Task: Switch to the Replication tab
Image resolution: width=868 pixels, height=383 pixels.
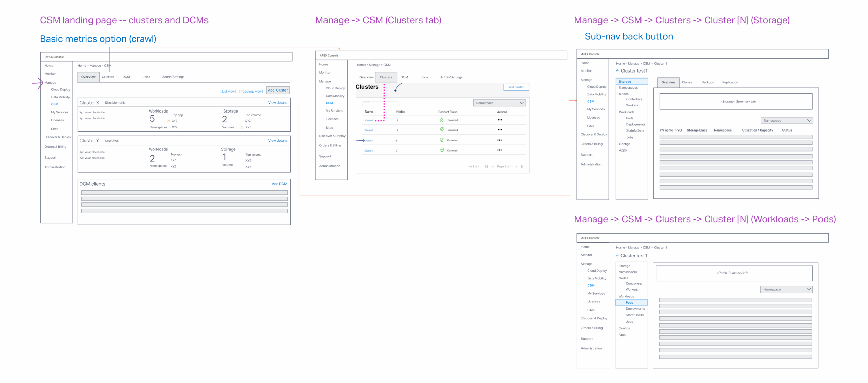Action: [x=730, y=82]
